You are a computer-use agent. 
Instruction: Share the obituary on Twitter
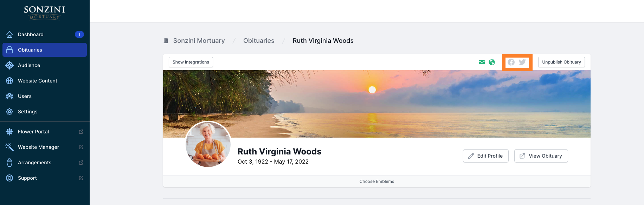click(x=522, y=62)
